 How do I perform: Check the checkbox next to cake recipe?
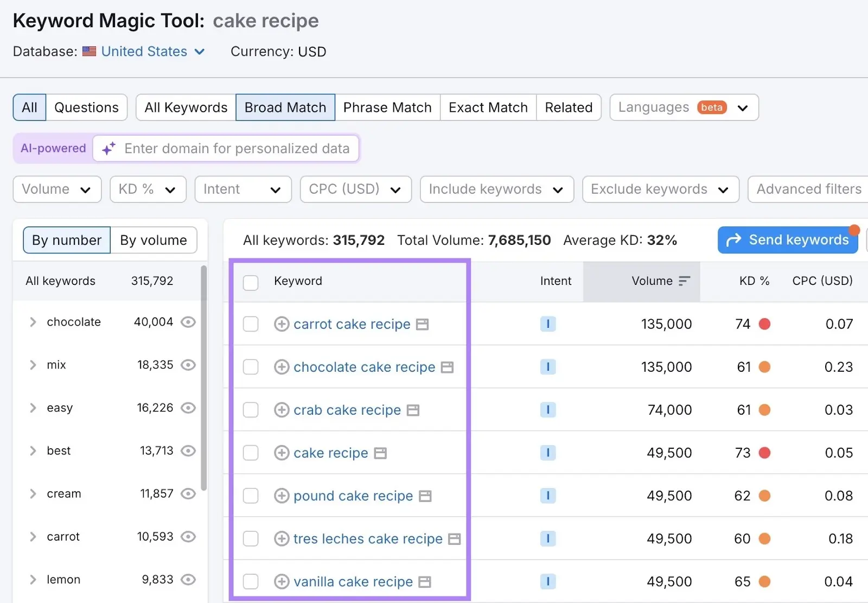(251, 453)
